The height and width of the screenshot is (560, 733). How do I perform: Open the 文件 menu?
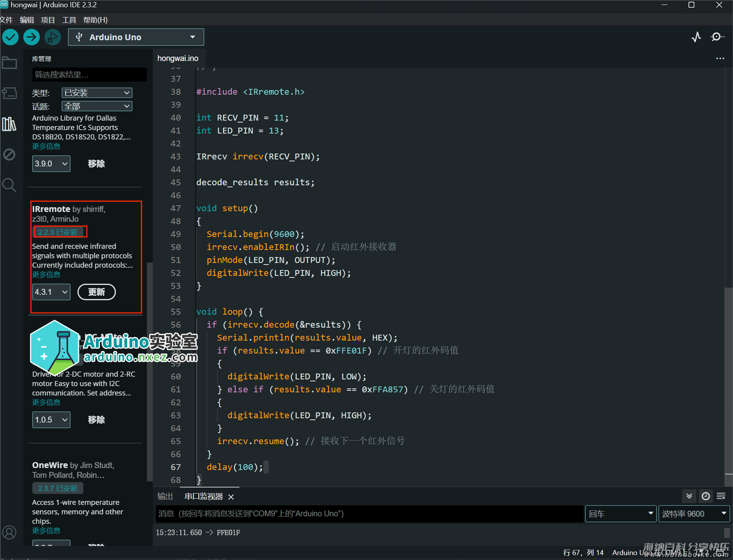click(6, 20)
